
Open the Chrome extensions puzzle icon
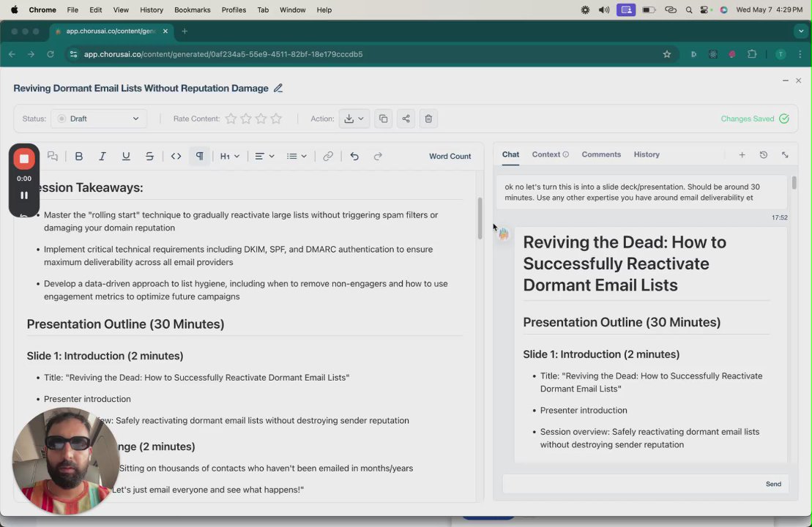pyautogui.click(x=752, y=54)
